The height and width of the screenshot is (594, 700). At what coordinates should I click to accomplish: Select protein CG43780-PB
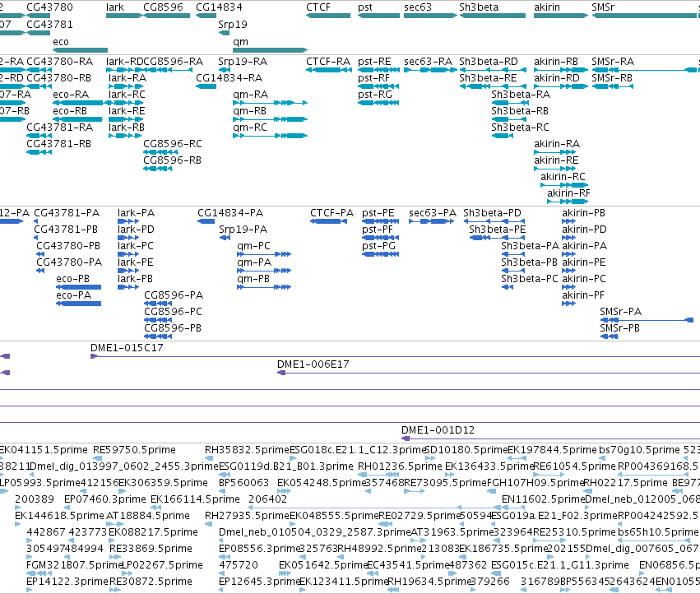pyautogui.click(x=68, y=246)
